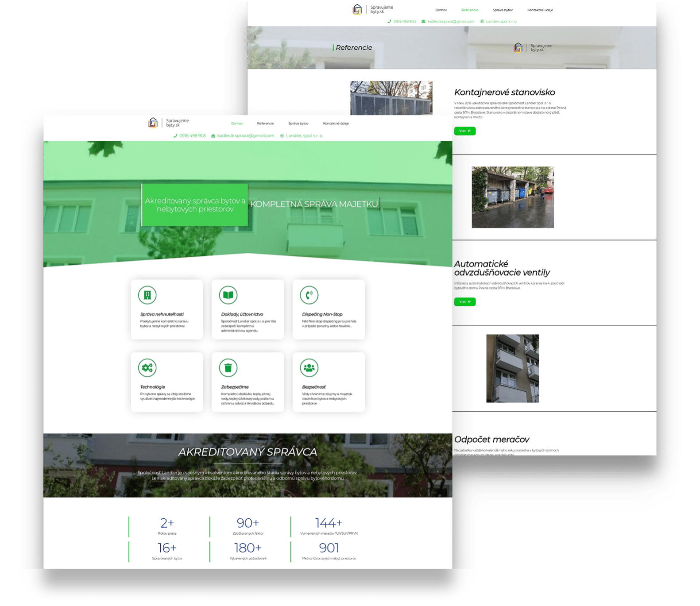Click the phone icon for Dispečing Non-Stop
Viewport: 700px width, 606px height.
pos(309,295)
